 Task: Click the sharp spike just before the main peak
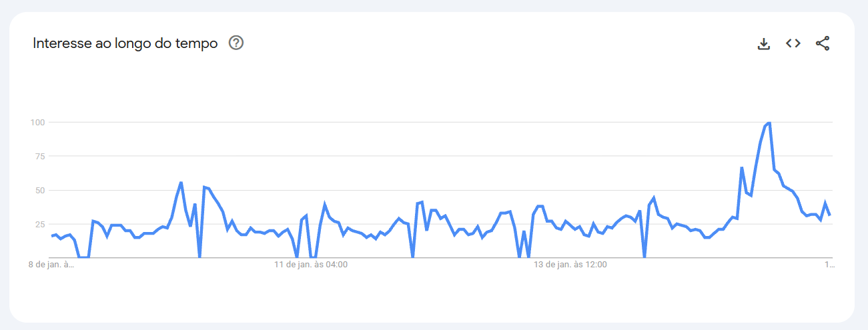[741, 168]
